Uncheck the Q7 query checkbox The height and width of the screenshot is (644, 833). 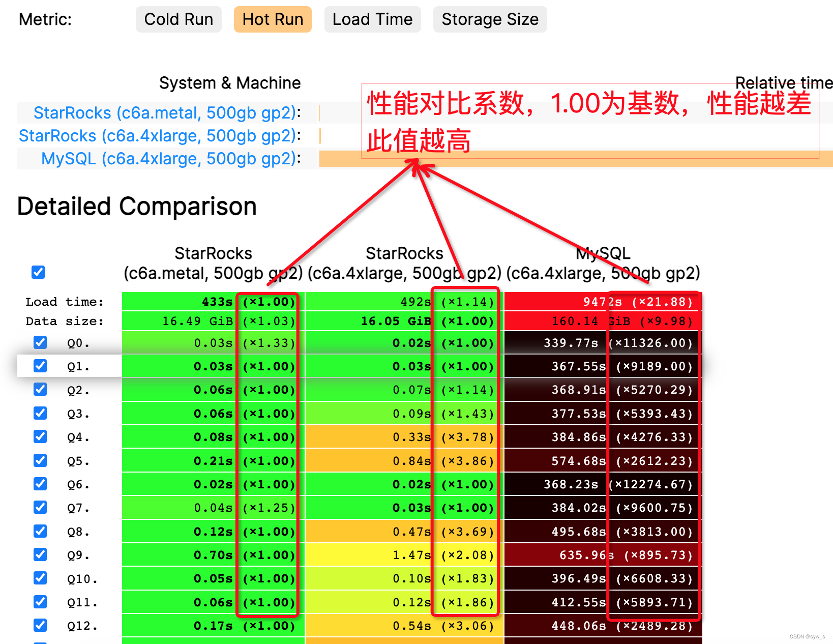click(40, 507)
